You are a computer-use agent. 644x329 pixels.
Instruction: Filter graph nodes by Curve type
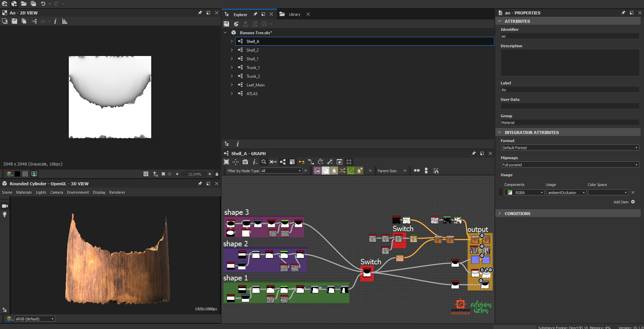pyautogui.click(x=351, y=171)
